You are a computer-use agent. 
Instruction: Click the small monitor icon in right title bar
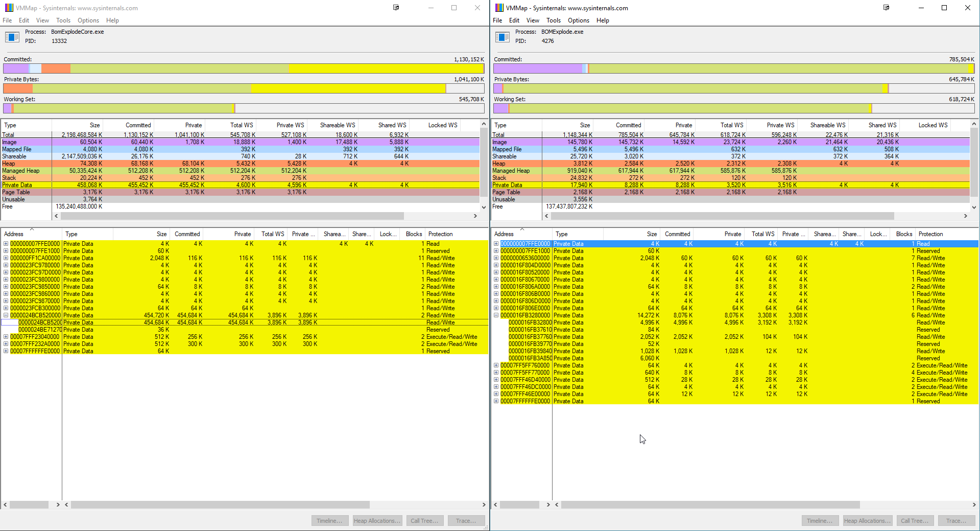click(x=887, y=8)
